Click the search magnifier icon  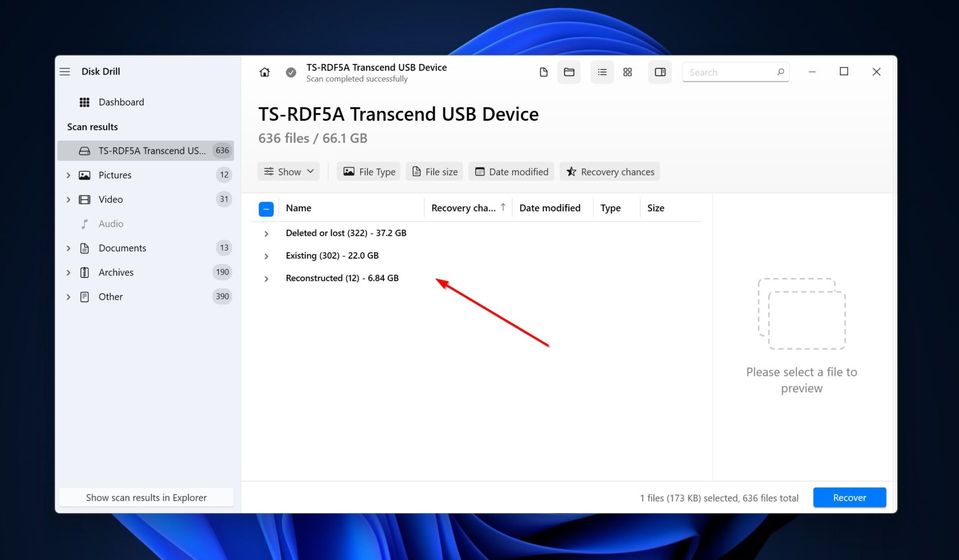coord(780,72)
